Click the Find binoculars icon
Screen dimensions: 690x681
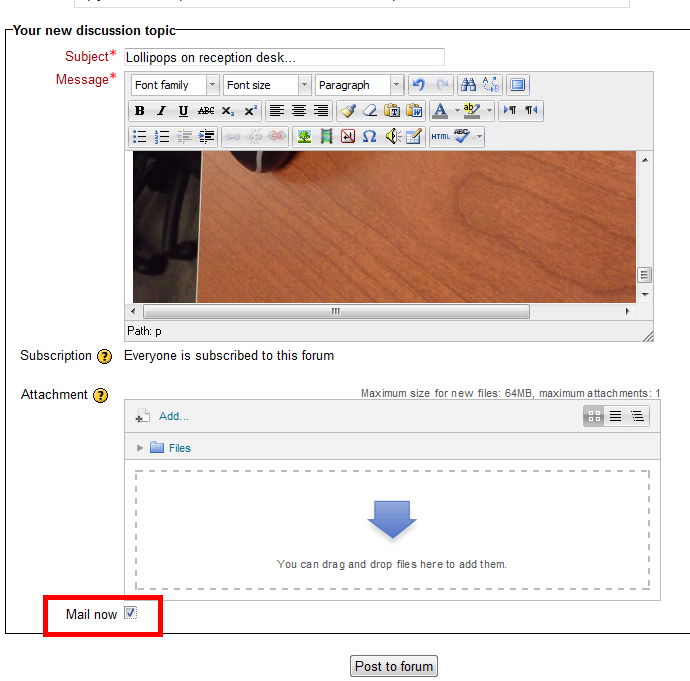tap(468, 85)
